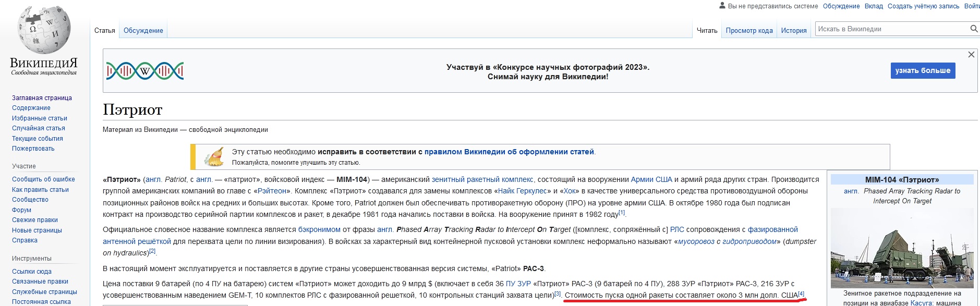
Task: Open «Служебные страницы»
Action: coord(44,292)
